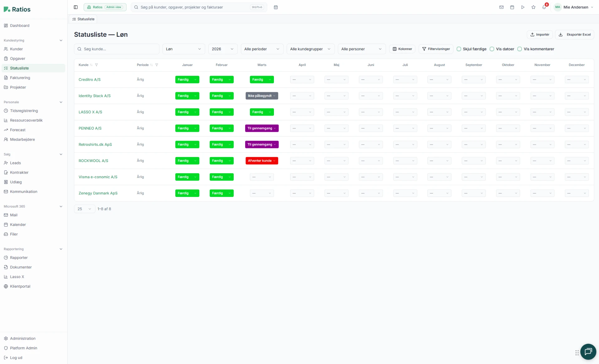Open Kunder page
The height and width of the screenshot is (364, 599).
coord(33,49)
